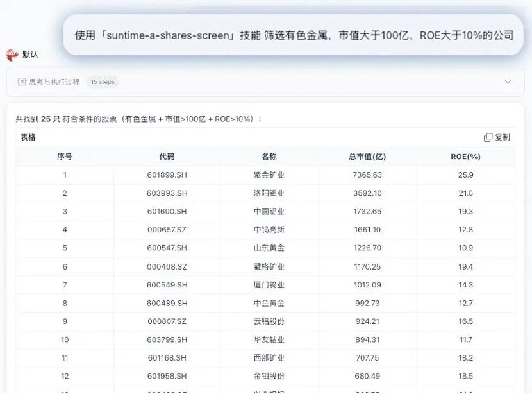The height and width of the screenshot is (394, 532).
Task: Expand the 思考与执行过程 chevron
Action: (508, 82)
